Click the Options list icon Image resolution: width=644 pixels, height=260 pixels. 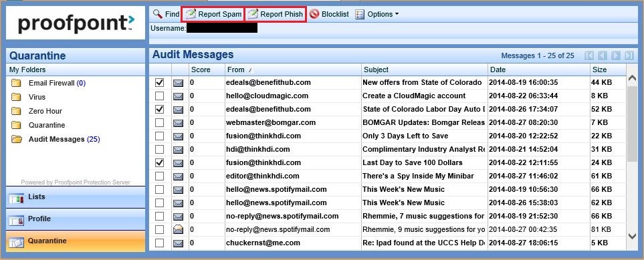(360, 14)
